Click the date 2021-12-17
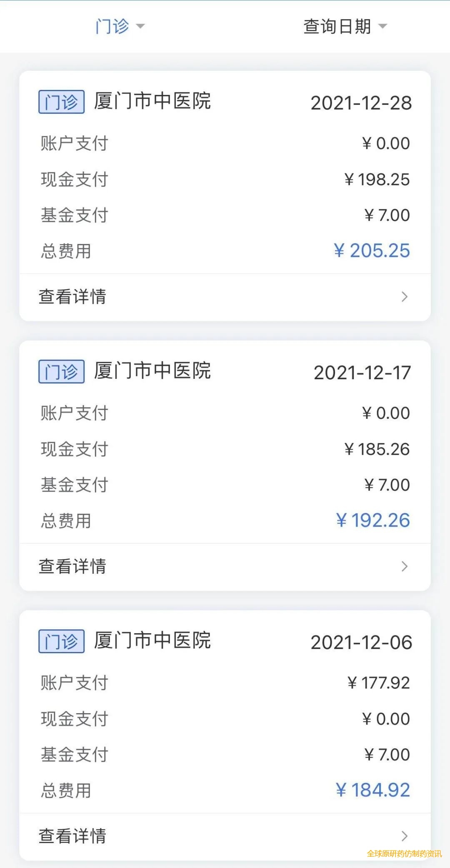 point(362,373)
